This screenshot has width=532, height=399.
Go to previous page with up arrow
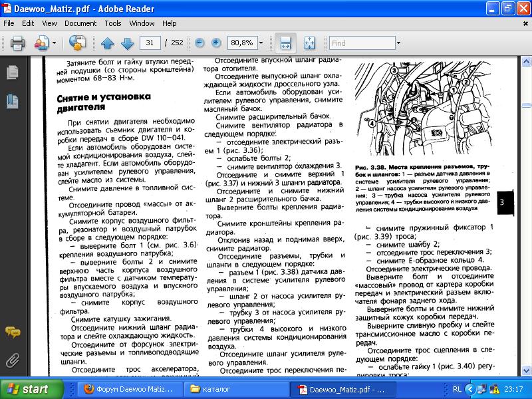[x=108, y=43]
